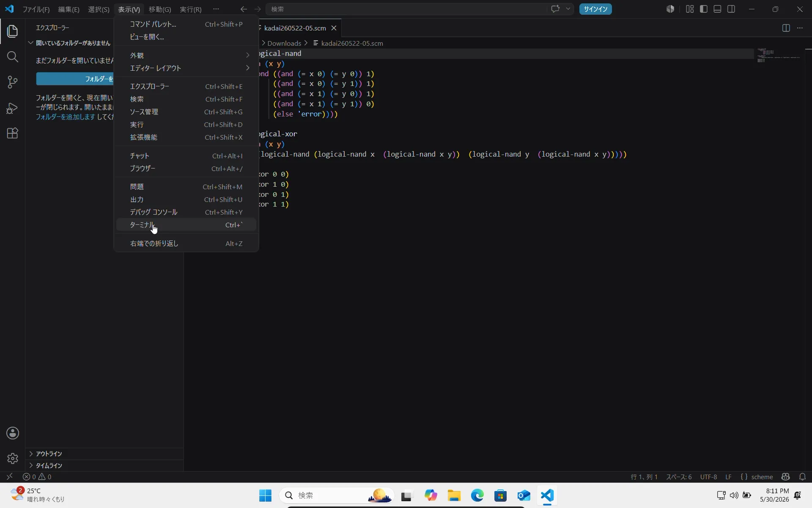Click the remote window status icon
This screenshot has width=812, height=508.
pyautogui.click(x=9, y=477)
